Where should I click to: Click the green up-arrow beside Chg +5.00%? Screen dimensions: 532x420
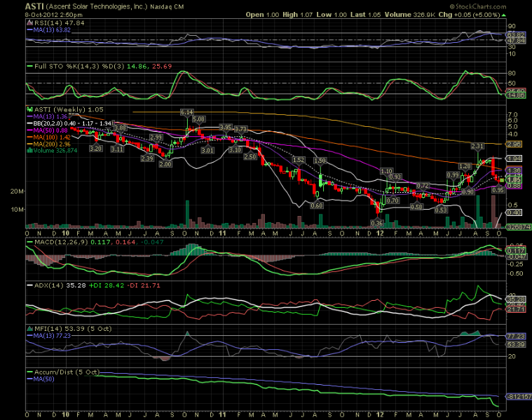(503, 15)
